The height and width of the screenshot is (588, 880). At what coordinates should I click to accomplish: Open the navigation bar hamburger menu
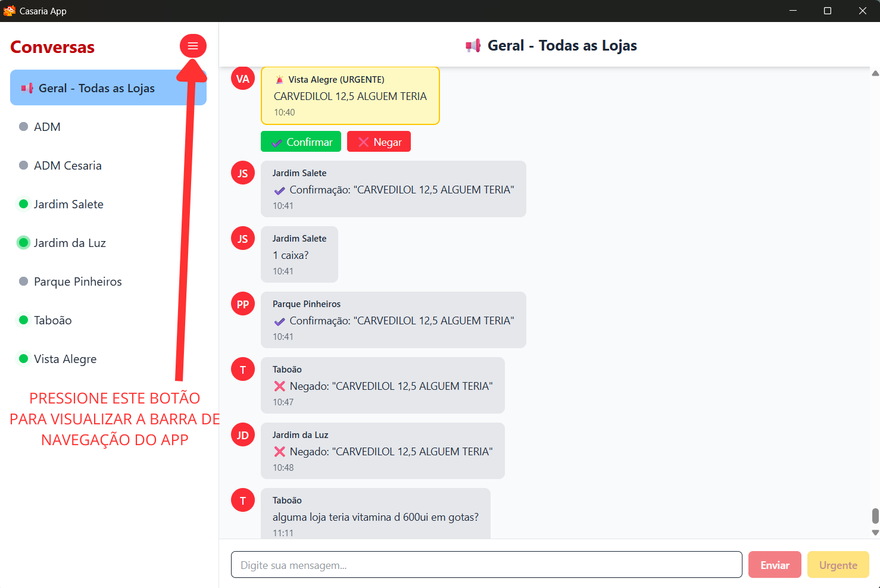tap(193, 45)
